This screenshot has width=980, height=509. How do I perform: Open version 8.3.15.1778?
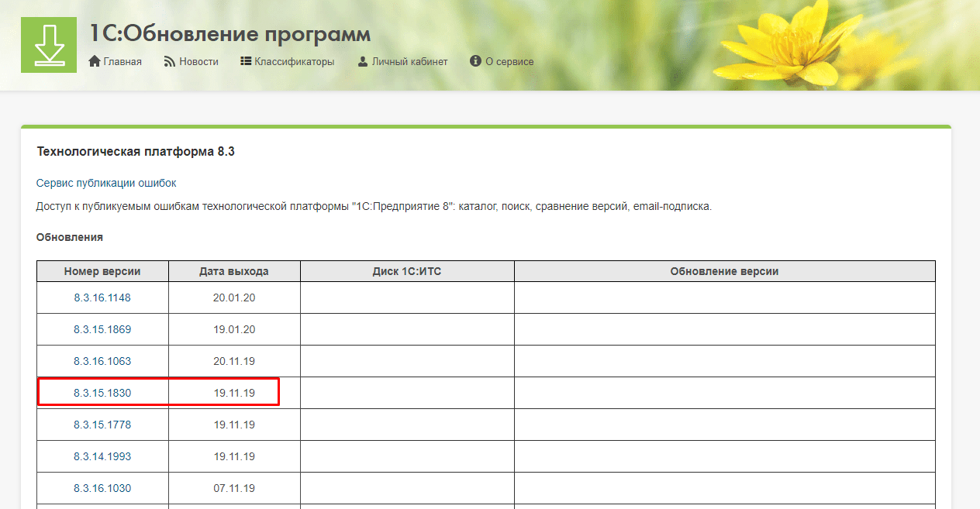[x=102, y=425]
